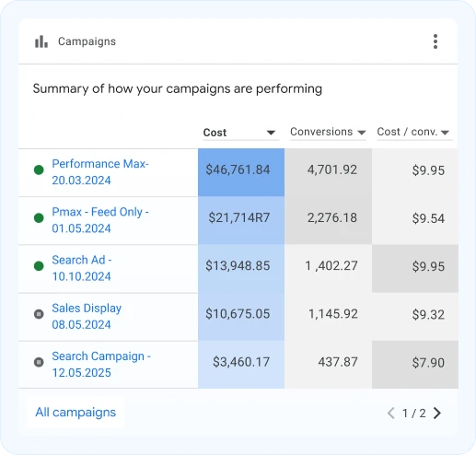Go to next page arrow
Viewport: 476px width, 455px height.
(x=437, y=413)
